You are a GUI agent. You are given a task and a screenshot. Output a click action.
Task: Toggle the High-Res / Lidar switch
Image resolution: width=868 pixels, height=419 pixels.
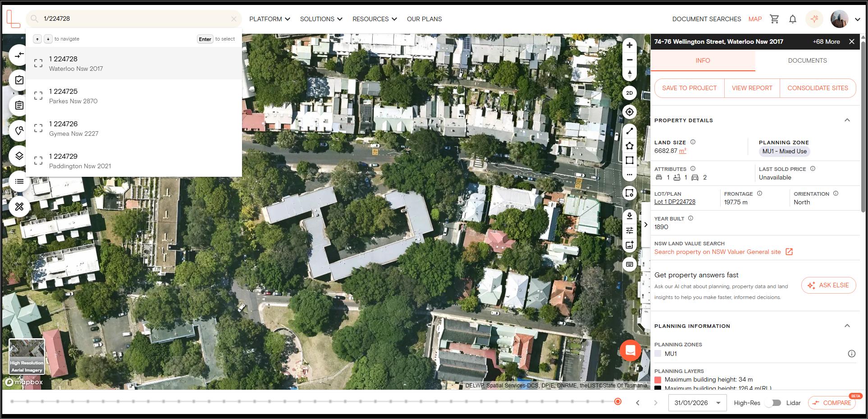click(772, 403)
